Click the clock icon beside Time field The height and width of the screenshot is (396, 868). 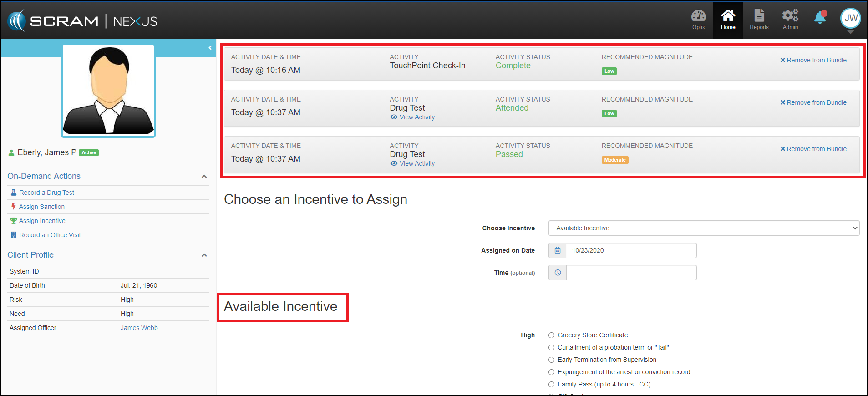558,273
